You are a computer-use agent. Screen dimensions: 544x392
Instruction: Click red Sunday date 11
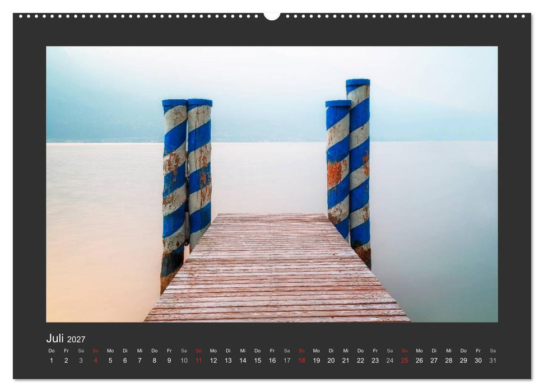pyautogui.click(x=198, y=361)
